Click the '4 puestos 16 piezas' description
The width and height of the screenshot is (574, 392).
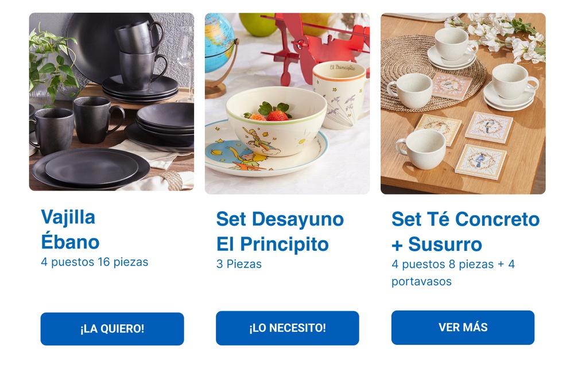pos(95,262)
